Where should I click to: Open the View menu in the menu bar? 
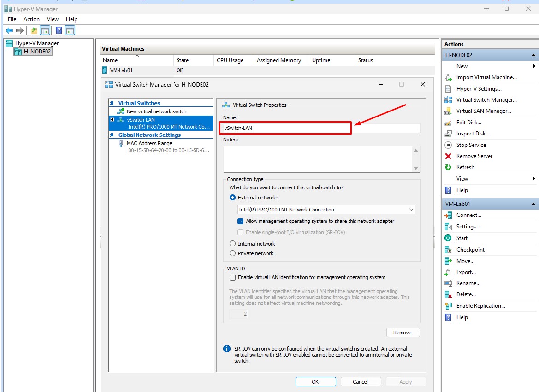53,19
